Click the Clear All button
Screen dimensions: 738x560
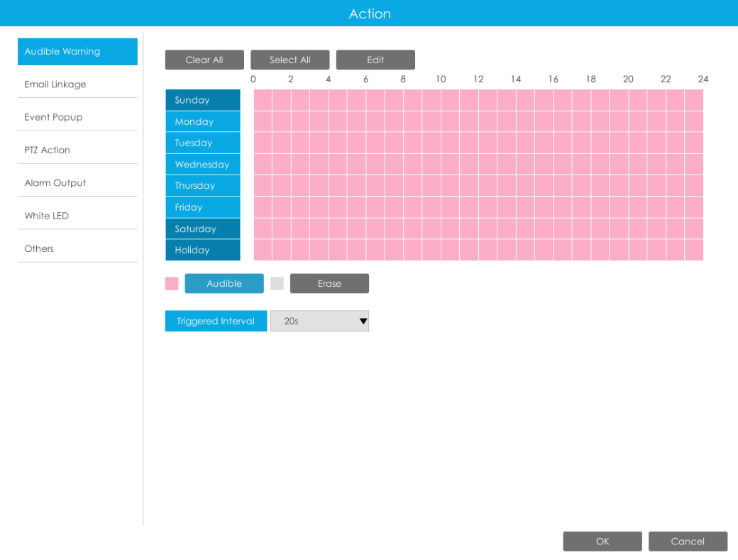tap(204, 60)
